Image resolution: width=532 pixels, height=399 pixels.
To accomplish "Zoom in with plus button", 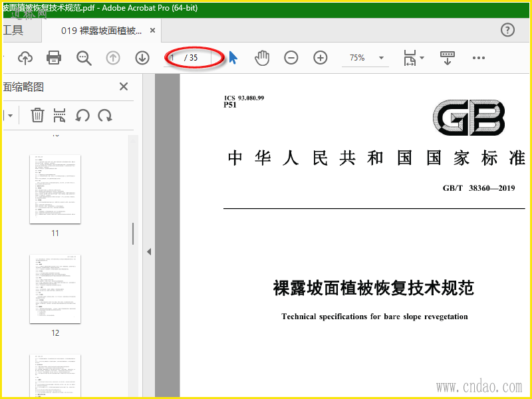I will pos(321,58).
